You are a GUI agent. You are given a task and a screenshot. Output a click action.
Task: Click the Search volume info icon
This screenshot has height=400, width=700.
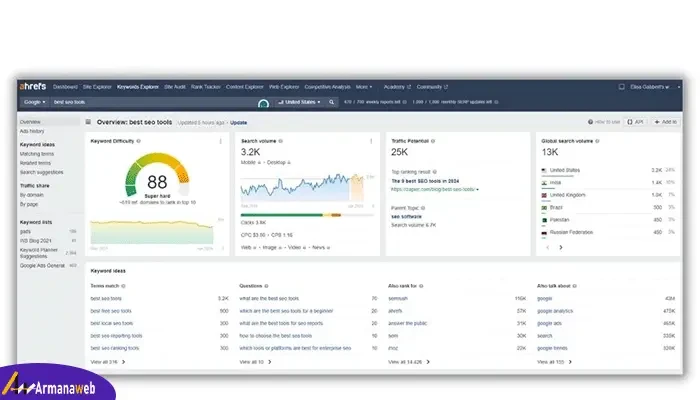pos(280,141)
